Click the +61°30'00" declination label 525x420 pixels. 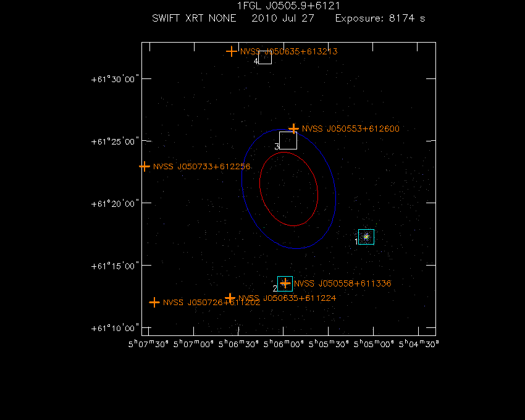click(115, 80)
